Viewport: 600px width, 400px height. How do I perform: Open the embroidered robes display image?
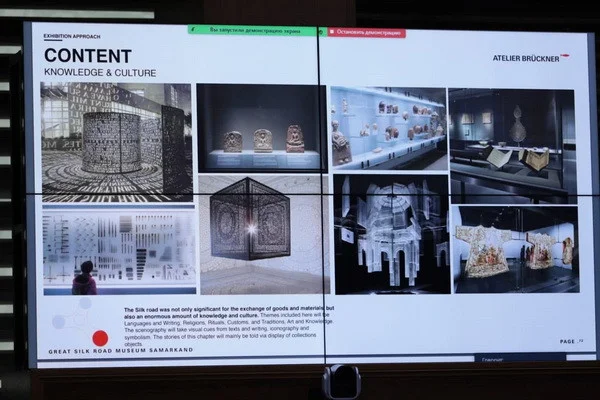point(516,250)
